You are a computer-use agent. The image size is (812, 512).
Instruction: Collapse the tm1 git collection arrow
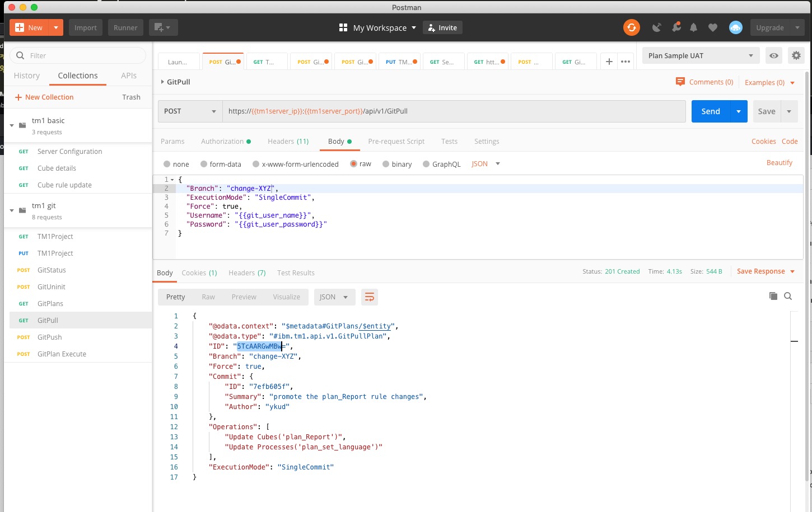click(12, 210)
